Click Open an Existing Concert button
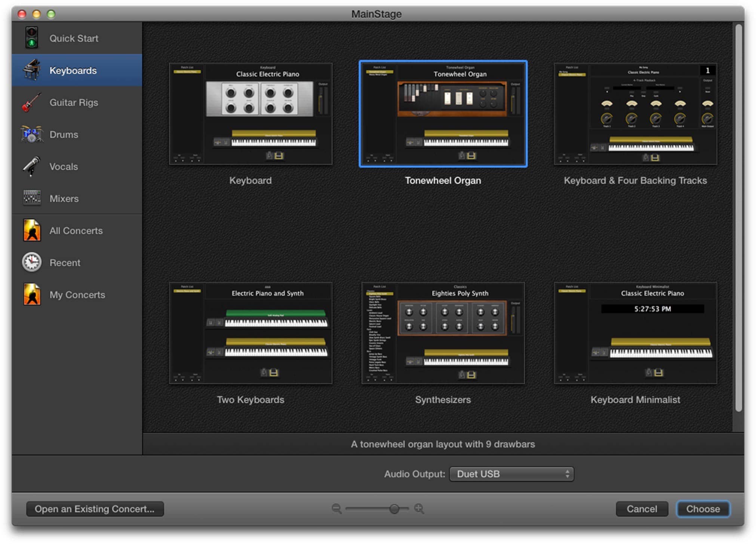The height and width of the screenshot is (544, 756). pos(95,509)
